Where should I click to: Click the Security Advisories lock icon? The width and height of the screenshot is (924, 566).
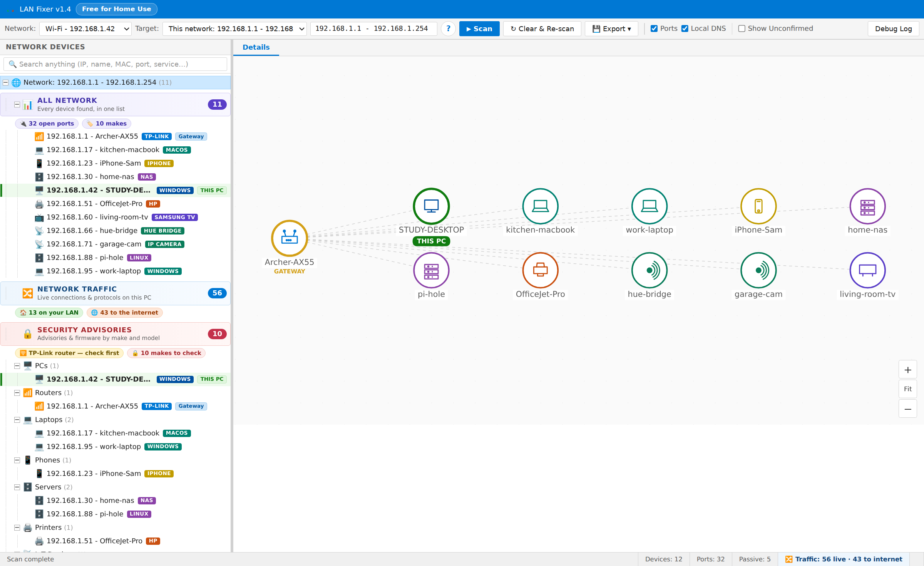(27, 334)
